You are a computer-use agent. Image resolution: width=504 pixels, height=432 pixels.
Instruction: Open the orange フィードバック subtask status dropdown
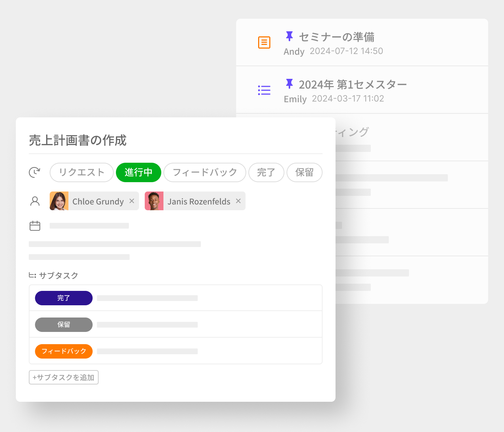point(64,351)
